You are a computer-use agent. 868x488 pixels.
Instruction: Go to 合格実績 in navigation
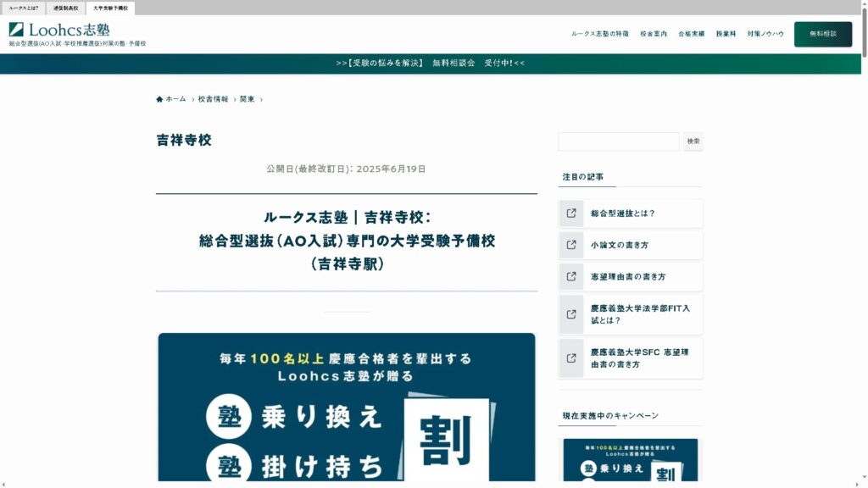tap(691, 34)
